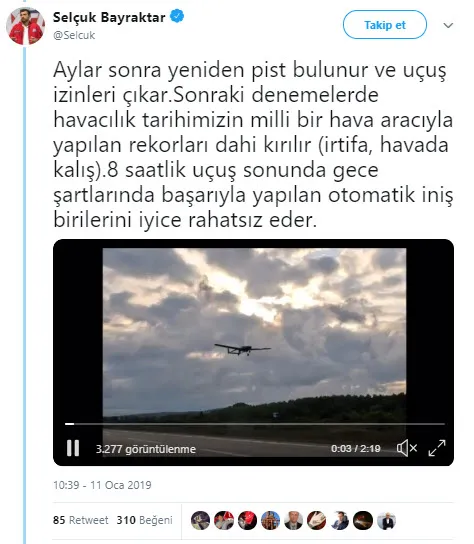The image size is (474, 544).
Task: Click the Takip et follow button
Action: pyautogui.click(x=385, y=25)
